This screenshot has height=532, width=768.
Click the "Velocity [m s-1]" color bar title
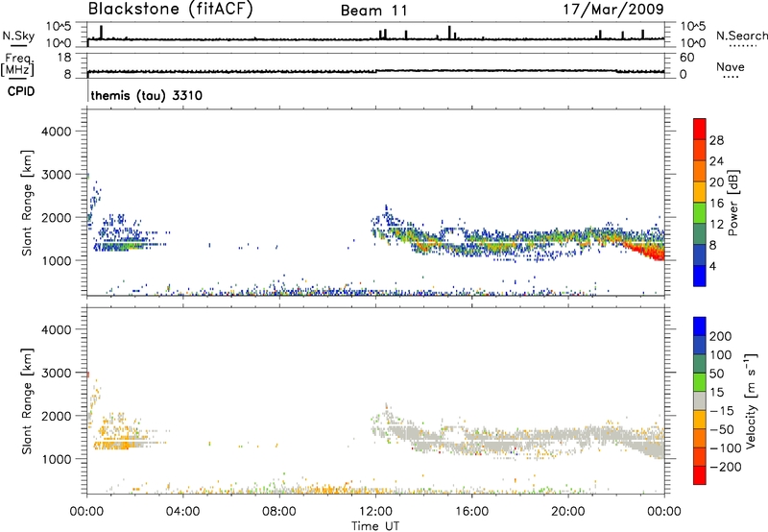751,400
